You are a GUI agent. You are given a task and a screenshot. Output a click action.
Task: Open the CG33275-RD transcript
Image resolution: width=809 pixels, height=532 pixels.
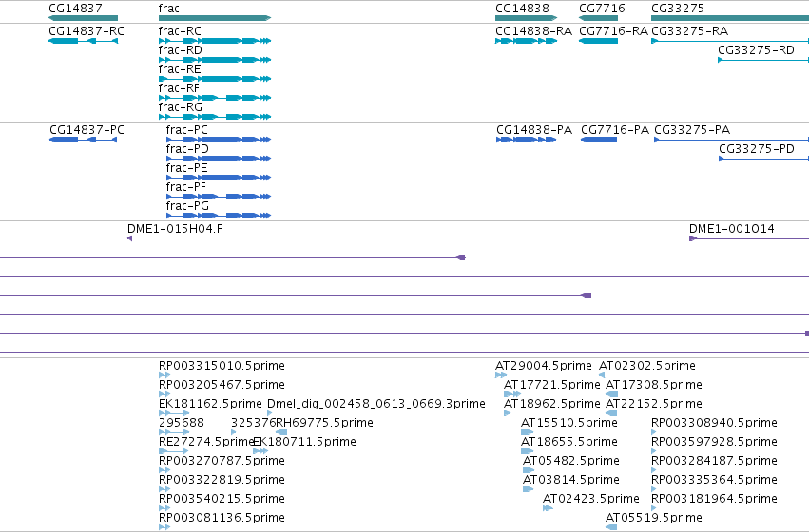pyautogui.click(x=763, y=60)
